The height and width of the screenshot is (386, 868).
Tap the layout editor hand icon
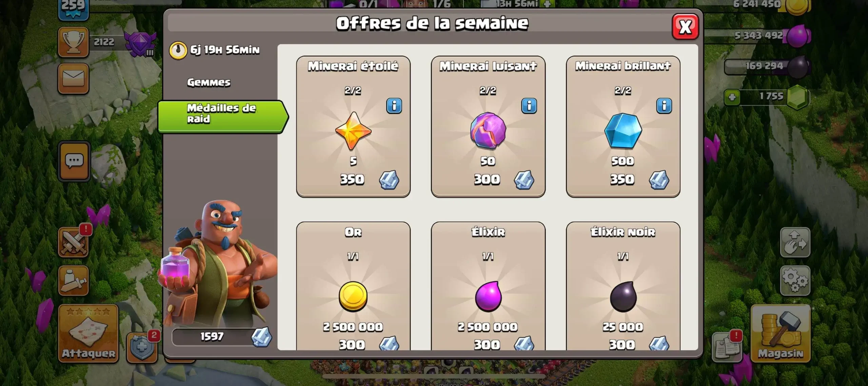(x=795, y=242)
